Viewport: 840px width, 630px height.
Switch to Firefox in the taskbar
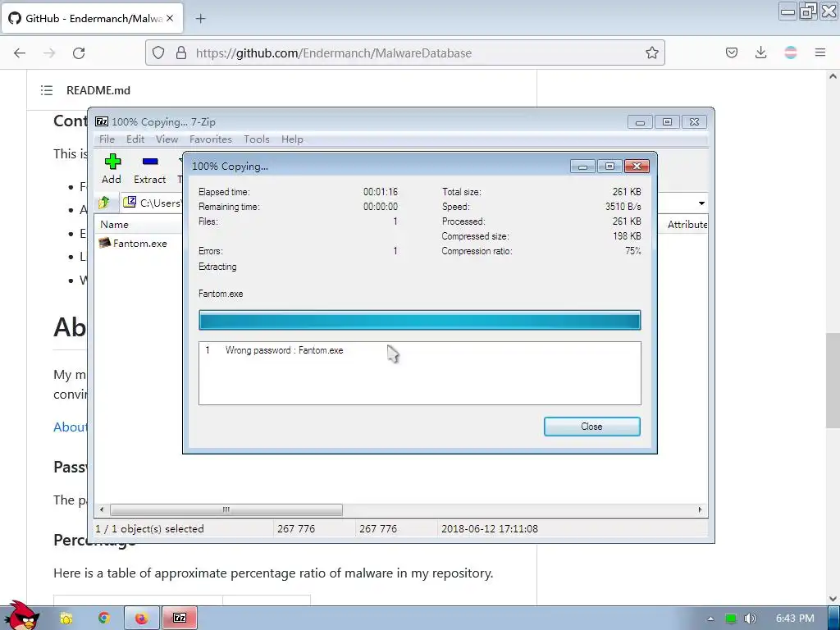(141, 619)
